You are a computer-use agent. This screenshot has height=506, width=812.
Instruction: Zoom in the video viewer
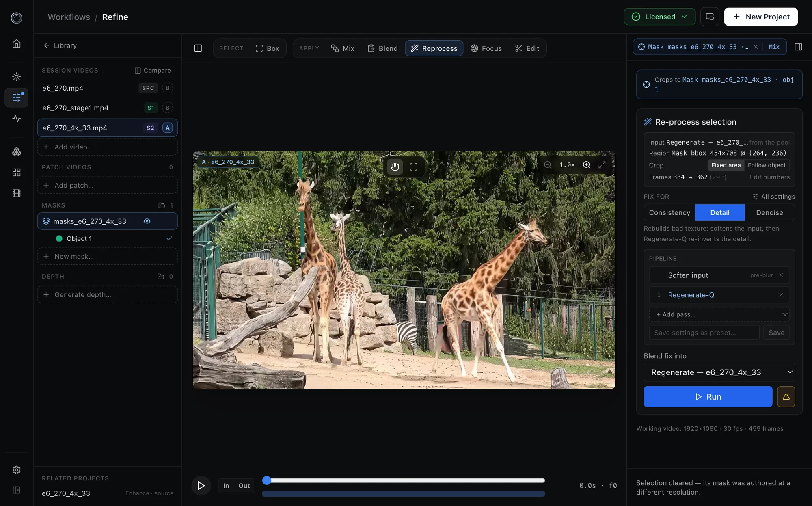tap(587, 165)
